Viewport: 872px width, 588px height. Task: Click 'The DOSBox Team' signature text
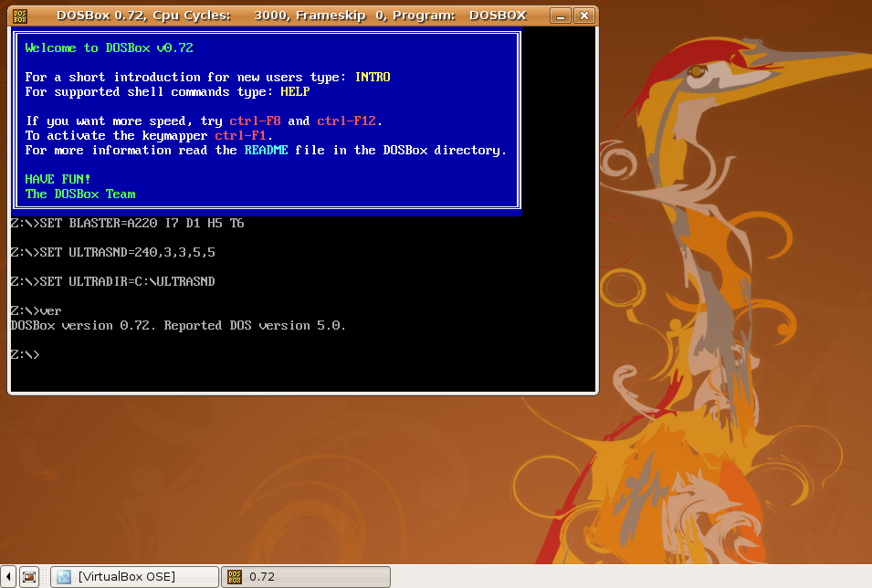click(80, 194)
